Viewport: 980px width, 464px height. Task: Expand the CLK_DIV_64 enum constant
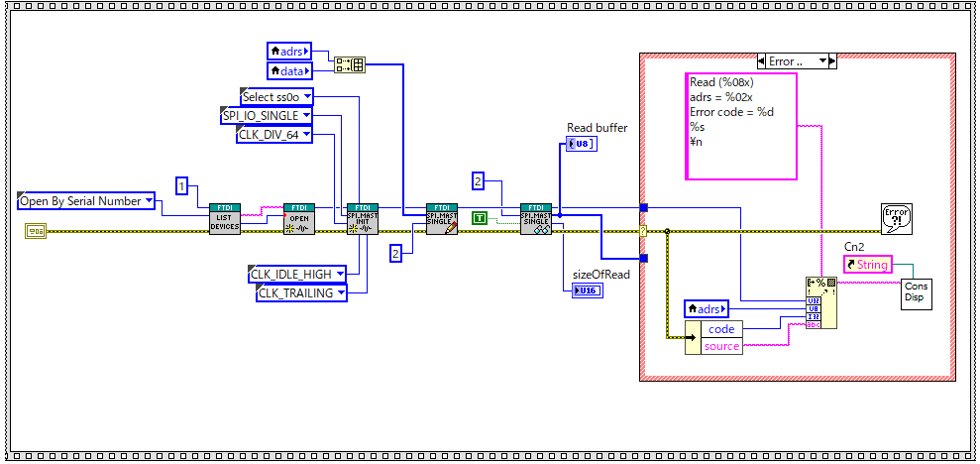coord(306,135)
